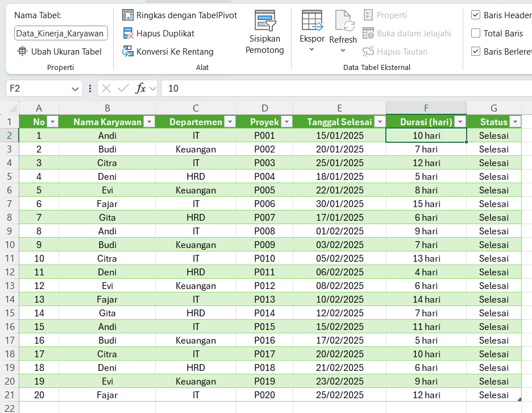Viewport: 532px width, 413px height.
Task: Click Gita cell in row 8
Action: click(x=107, y=218)
